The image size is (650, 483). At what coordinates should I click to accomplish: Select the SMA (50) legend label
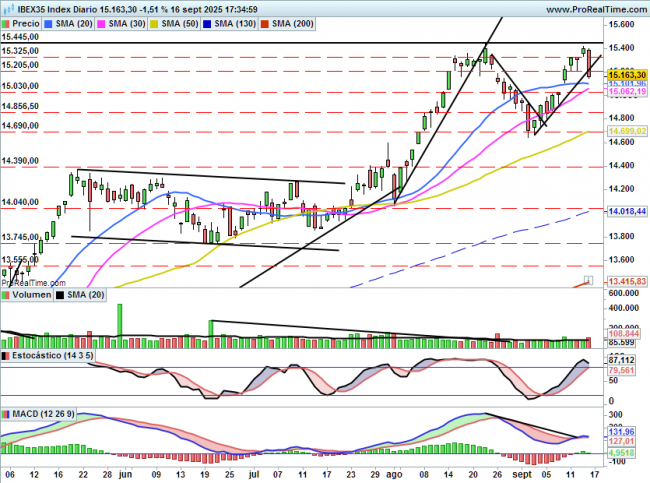click(180, 24)
